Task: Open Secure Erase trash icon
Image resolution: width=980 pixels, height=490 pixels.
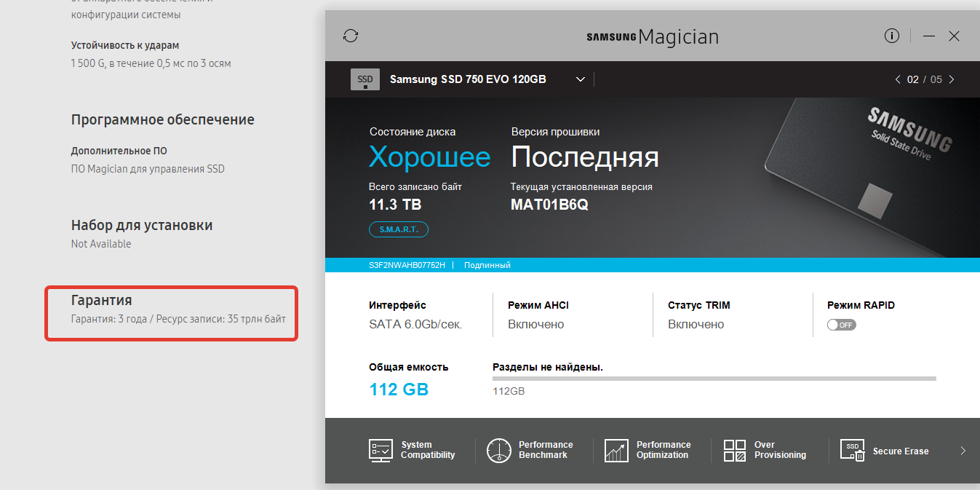Action: [x=853, y=450]
